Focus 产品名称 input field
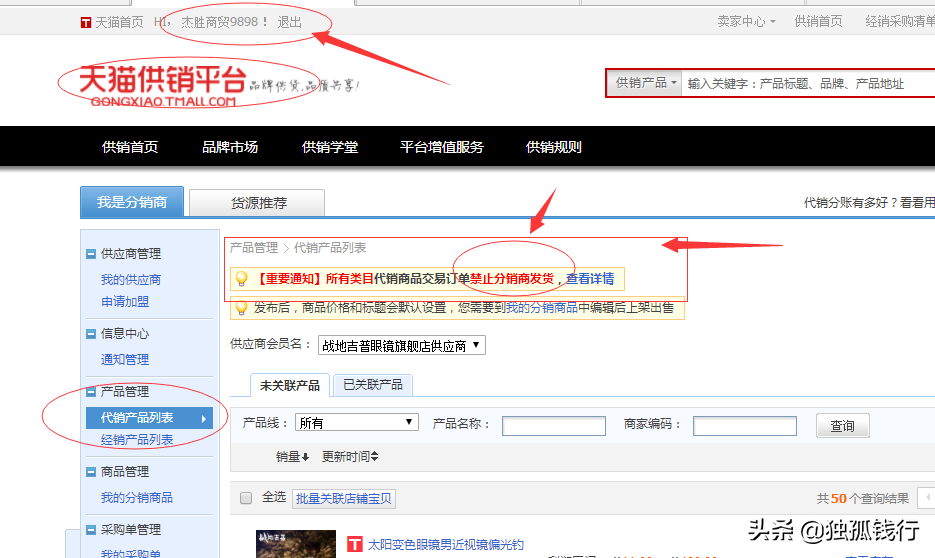Viewport: 935px width, 558px height. [x=554, y=426]
